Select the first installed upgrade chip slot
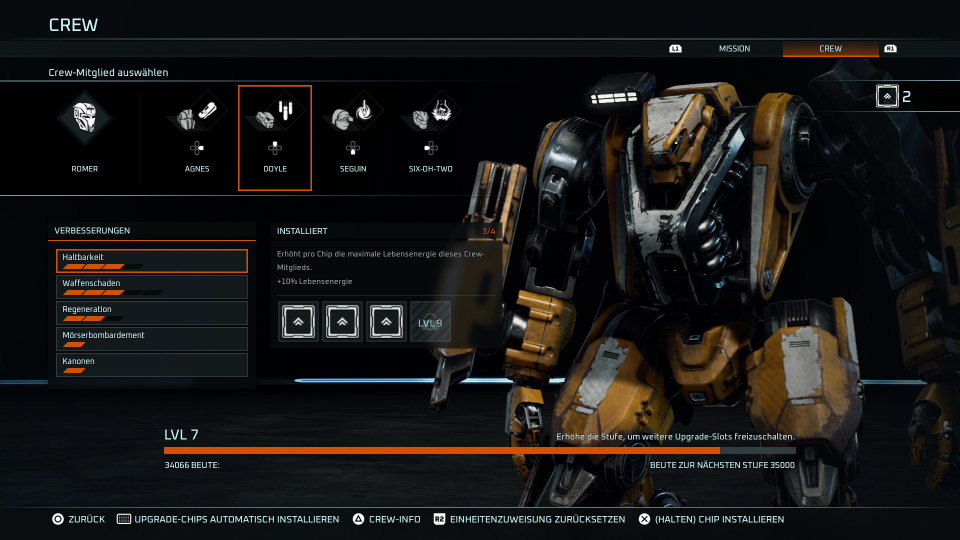The height and width of the screenshot is (540, 960). (298, 321)
